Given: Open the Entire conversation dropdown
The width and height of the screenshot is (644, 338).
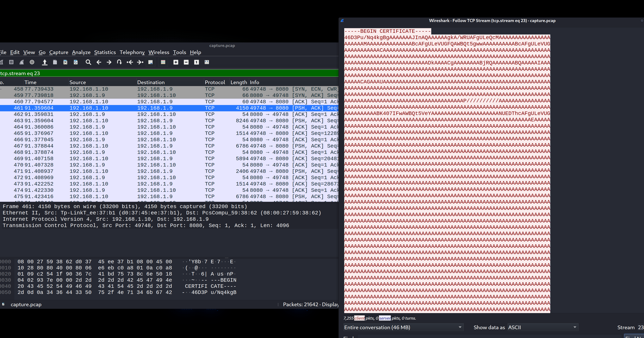Looking at the screenshot, I should coord(403,327).
